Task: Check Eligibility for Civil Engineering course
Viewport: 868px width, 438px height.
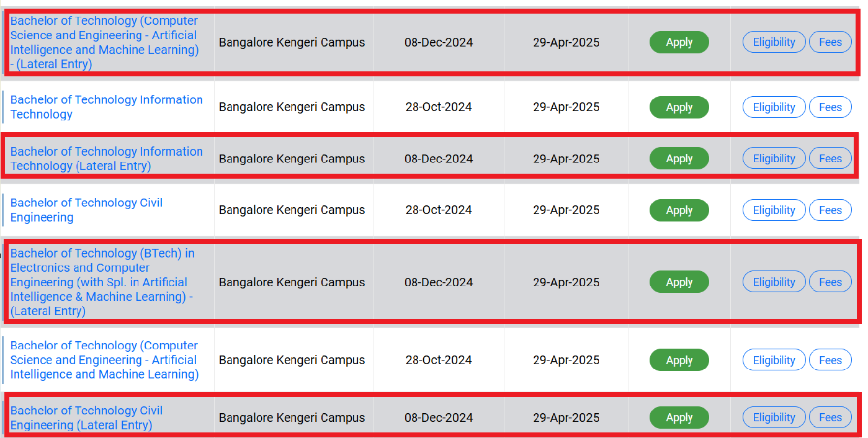Action: tap(774, 210)
